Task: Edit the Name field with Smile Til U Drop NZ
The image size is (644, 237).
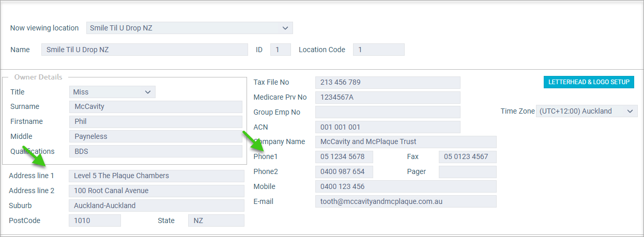Action: 144,50
